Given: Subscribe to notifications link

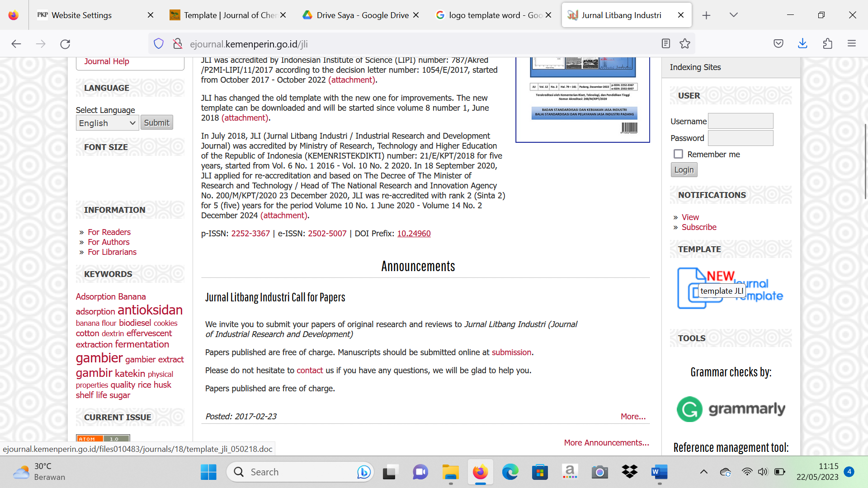Looking at the screenshot, I should (x=699, y=227).
